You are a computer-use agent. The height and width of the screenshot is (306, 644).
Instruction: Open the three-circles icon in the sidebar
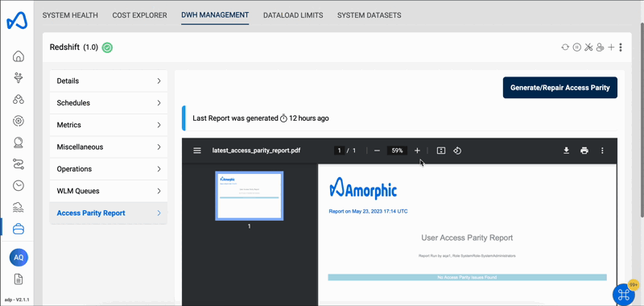pos(18,99)
